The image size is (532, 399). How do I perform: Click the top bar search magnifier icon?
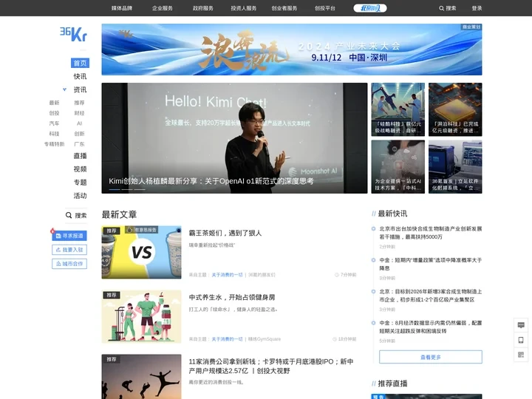click(x=441, y=8)
